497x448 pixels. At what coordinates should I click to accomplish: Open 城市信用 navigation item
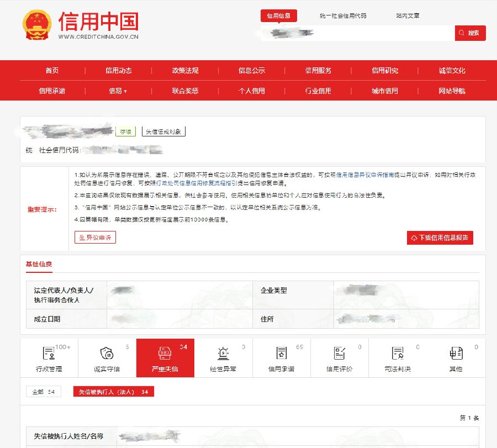coord(385,91)
